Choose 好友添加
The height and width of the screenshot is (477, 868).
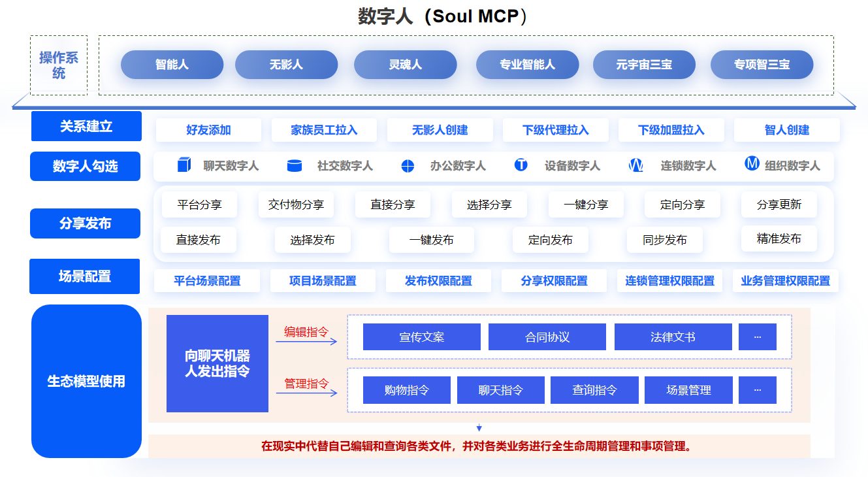208,130
